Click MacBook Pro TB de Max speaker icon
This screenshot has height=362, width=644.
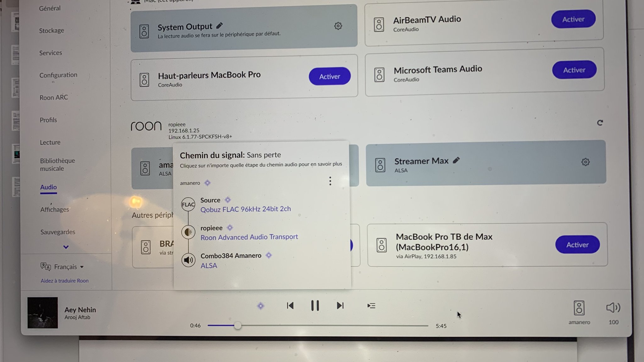pyautogui.click(x=381, y=245)
